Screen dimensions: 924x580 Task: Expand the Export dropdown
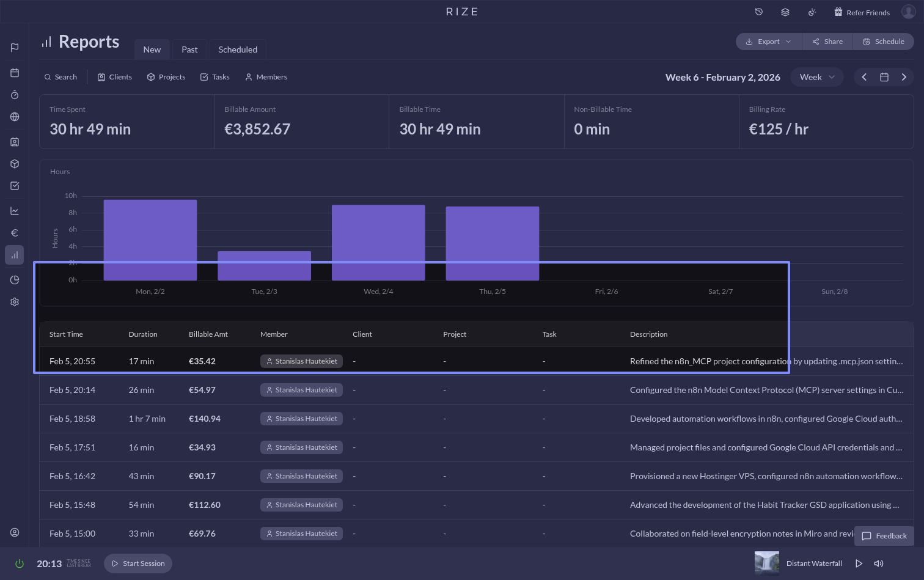pos(768,42)
